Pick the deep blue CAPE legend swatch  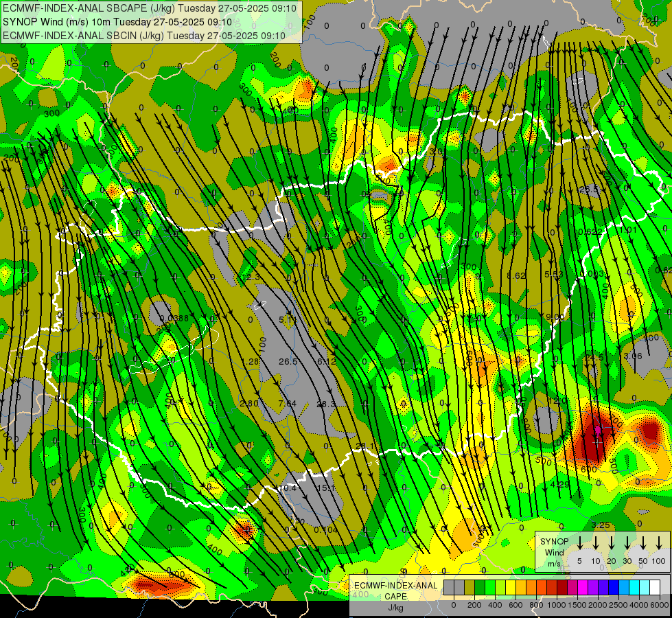tap(614, 587)
